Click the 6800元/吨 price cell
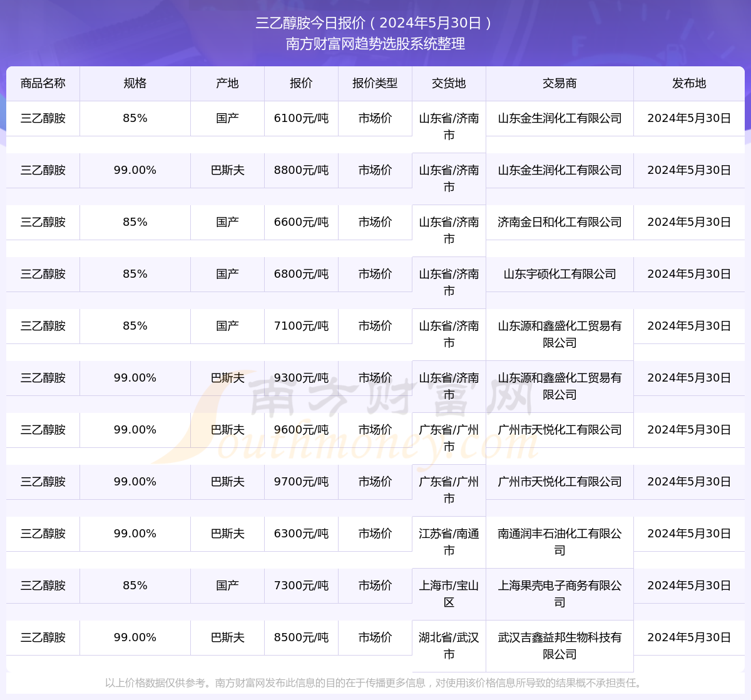The image size is (751, 700). tap(301, 274)
